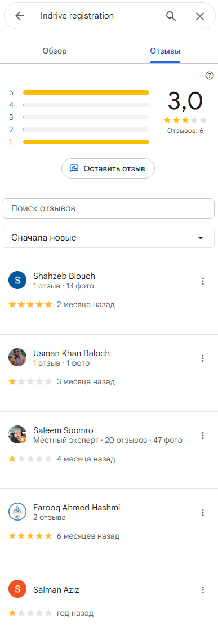
Task: Click the back arrow icon
Action: [20, 16]
